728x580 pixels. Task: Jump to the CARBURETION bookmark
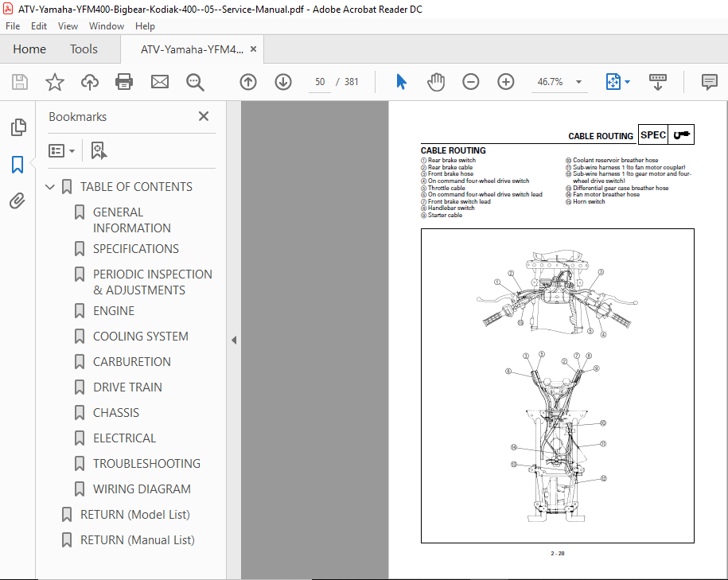point(132,362)
